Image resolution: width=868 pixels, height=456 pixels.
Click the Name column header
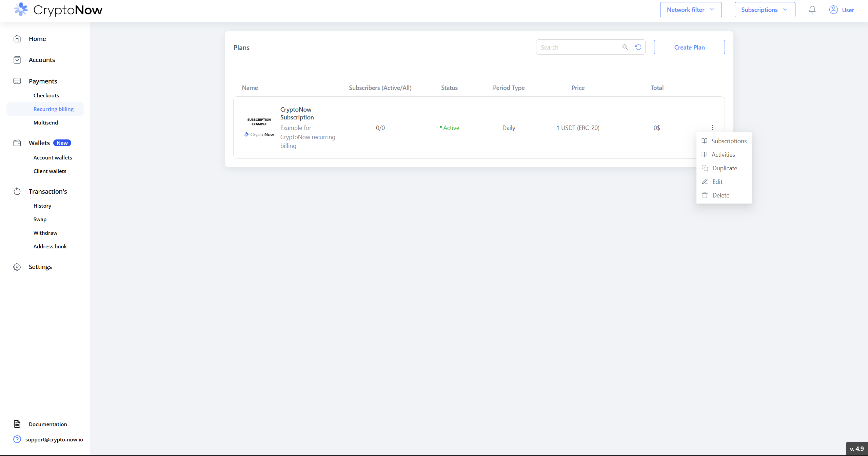click(x=250, y=88)
